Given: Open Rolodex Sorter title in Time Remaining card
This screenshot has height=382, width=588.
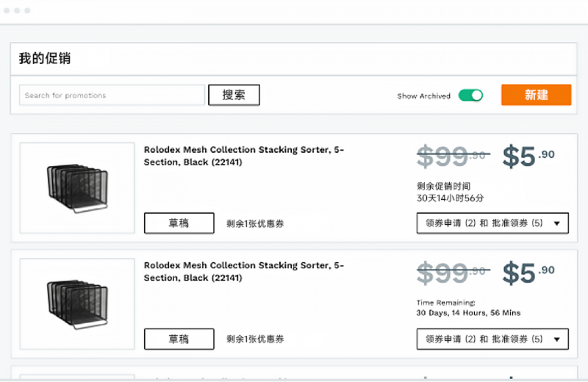Looking at the screenshot, I should 244,272.
